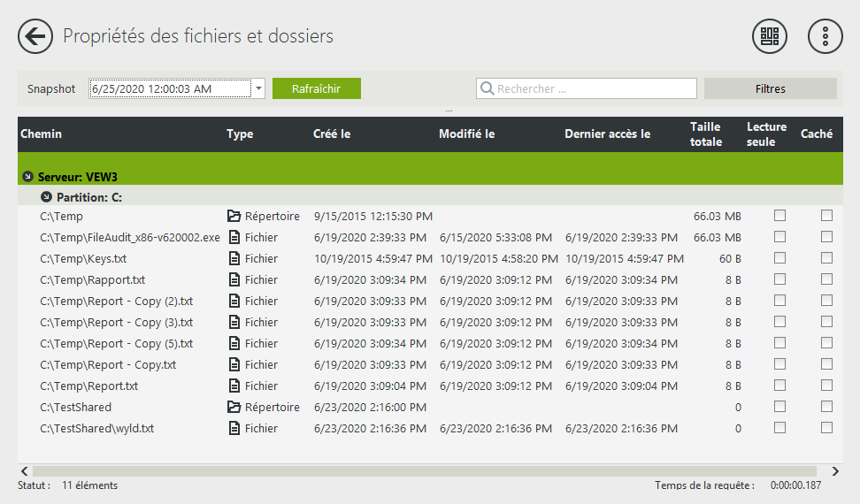The width and height of the screenshot is (860, 504).
Task: Click the file icon for wyld.txt row
Action: pos(234,428)
